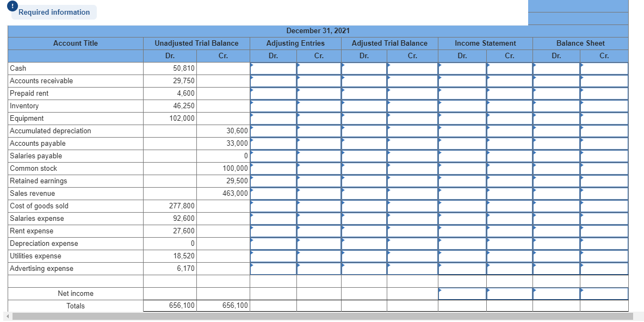Select the Inventory Adjusted Trial Balance Dr input cell

tap(363, 106)
